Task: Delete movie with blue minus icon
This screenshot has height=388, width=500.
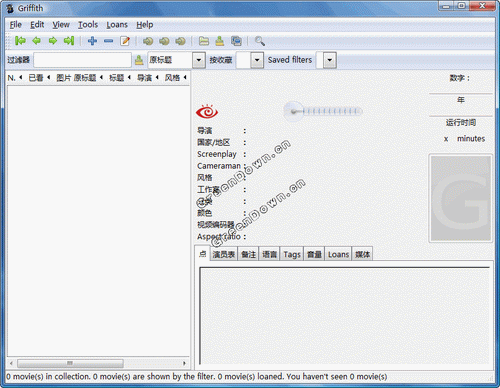Action: click(108, 41)
